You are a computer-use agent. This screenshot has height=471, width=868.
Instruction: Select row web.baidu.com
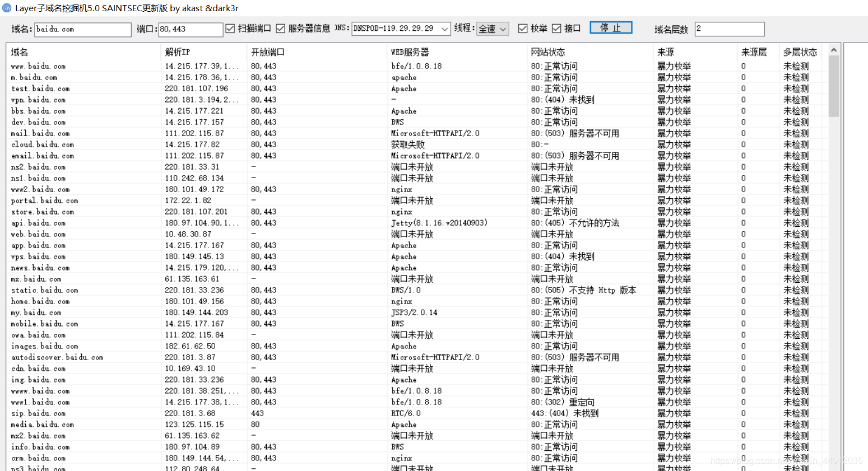tap(417, 234)
